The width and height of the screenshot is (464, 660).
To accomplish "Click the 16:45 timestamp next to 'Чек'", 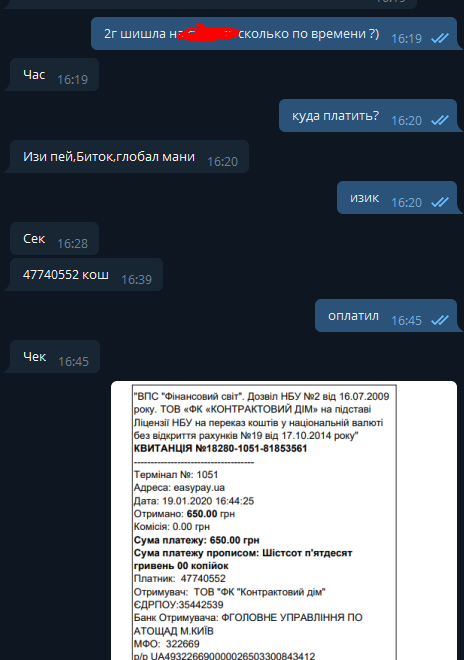I will pyautogui.click(x=73, y=362).
